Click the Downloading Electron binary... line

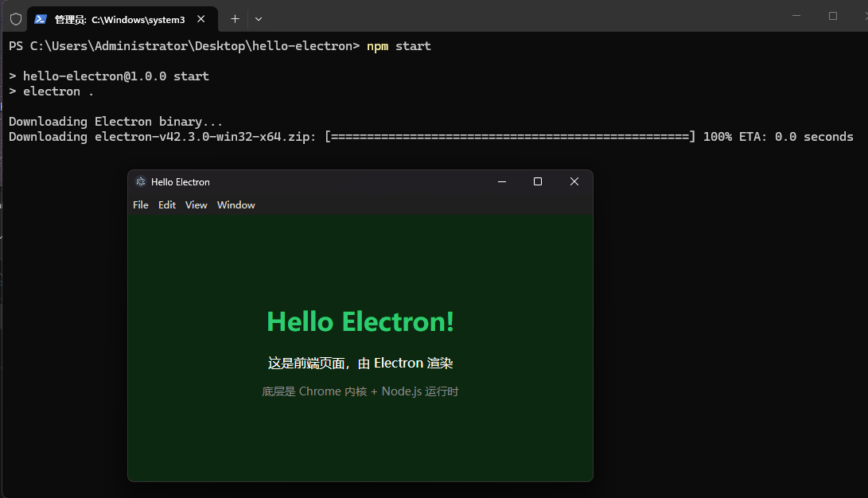pos(115,121)
